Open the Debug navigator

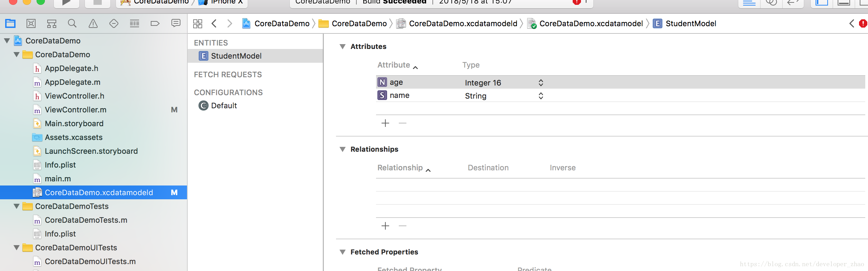pos(135,23)
